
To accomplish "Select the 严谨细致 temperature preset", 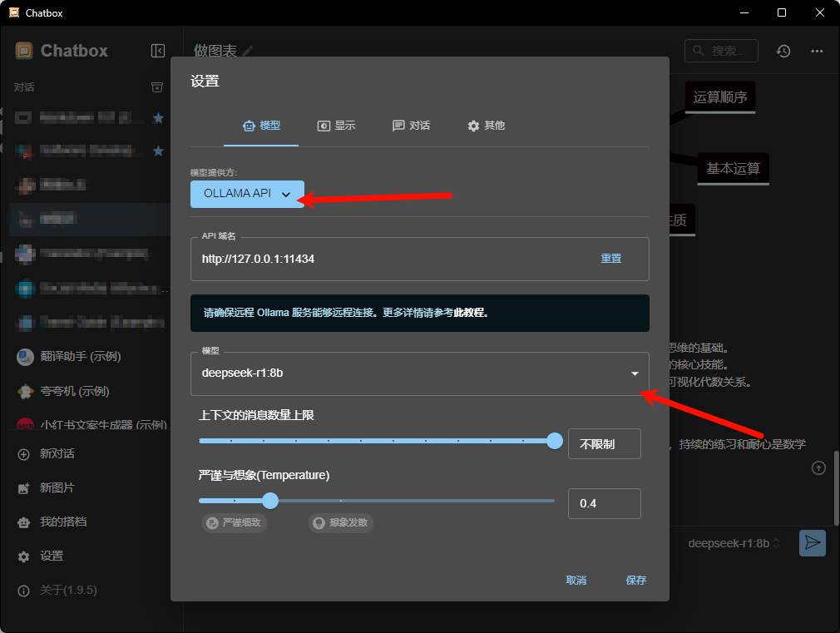I will 235,523.
